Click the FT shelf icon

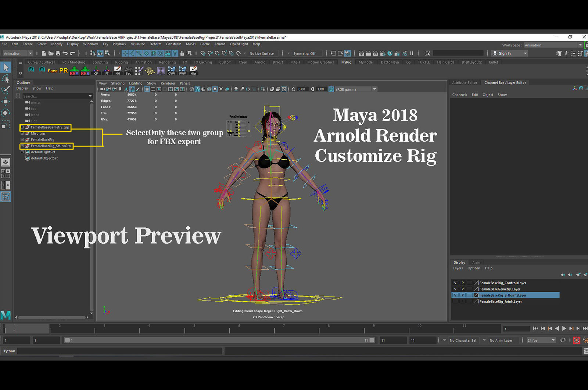tap(107, 71)
